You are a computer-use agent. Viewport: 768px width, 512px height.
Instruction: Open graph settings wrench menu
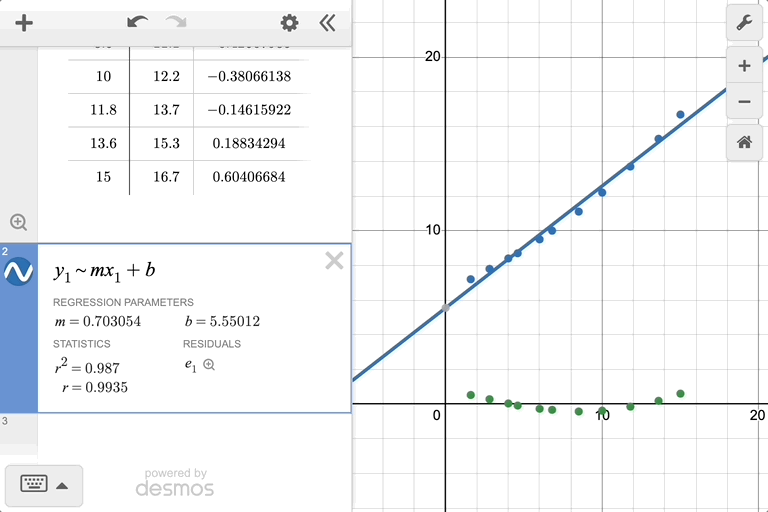pyautogui.click(x=744, y=24)
